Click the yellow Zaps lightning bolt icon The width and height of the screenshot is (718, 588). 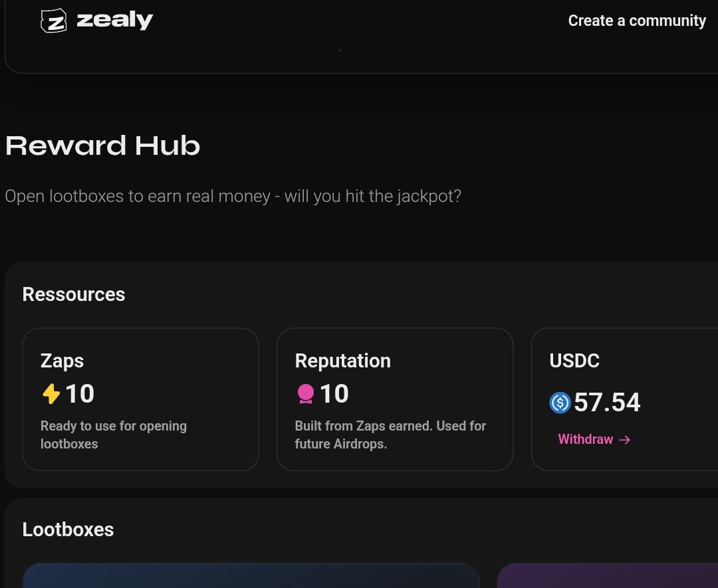(x=51, y=393)
